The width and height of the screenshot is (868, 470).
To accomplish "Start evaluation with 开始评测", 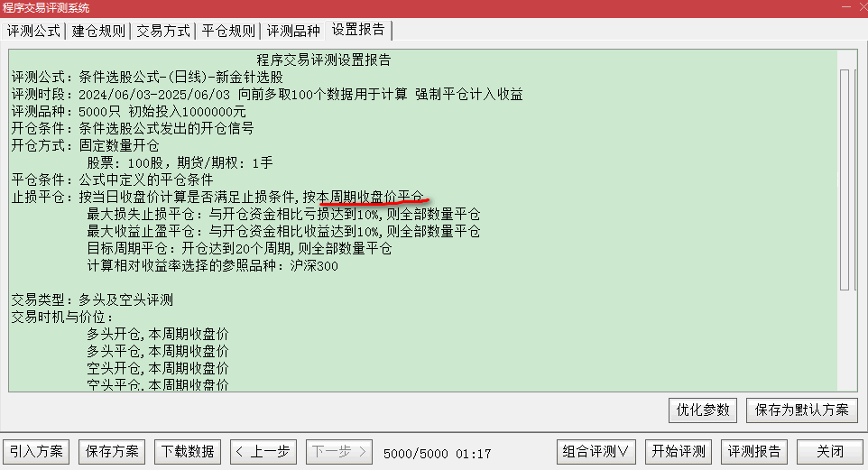I will coord(679,452).
